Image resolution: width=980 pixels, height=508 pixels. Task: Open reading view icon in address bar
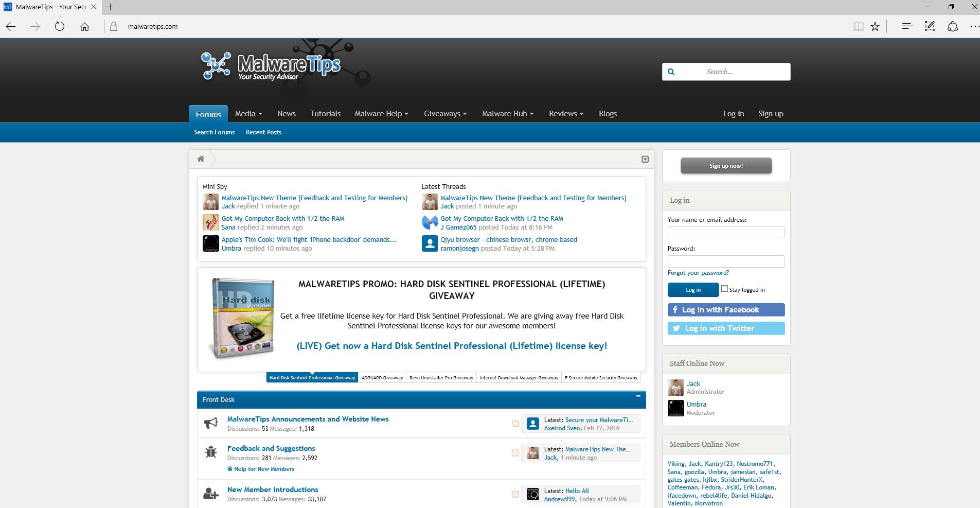pyautogui.click(x=858, y=27)
